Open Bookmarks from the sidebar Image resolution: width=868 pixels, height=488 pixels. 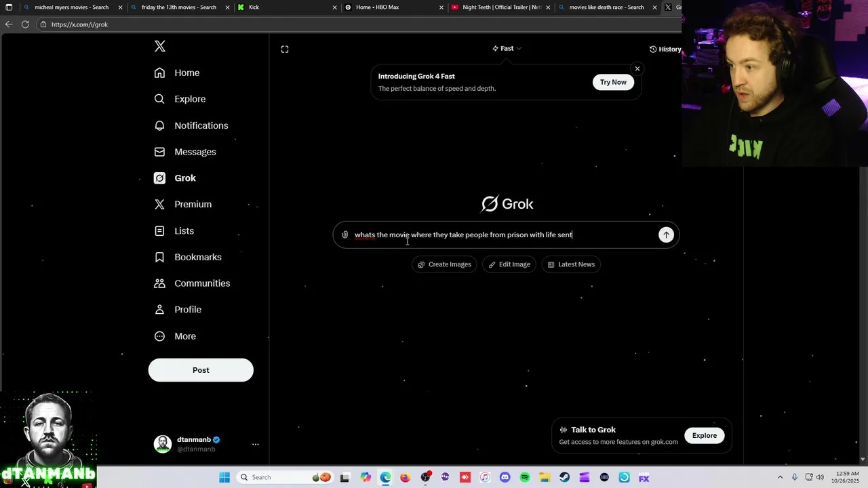coord(188,257)
